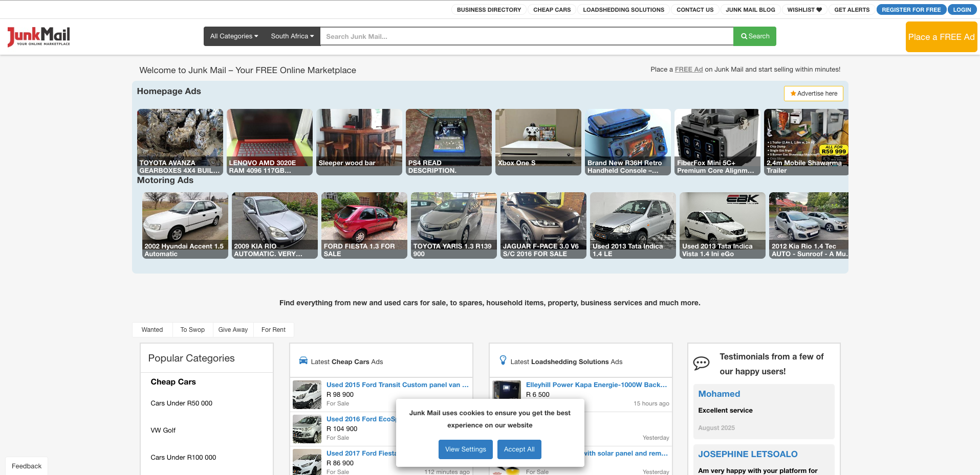Select the Wanted tab
The image size is (980, 475).
(x=152, y=330)
